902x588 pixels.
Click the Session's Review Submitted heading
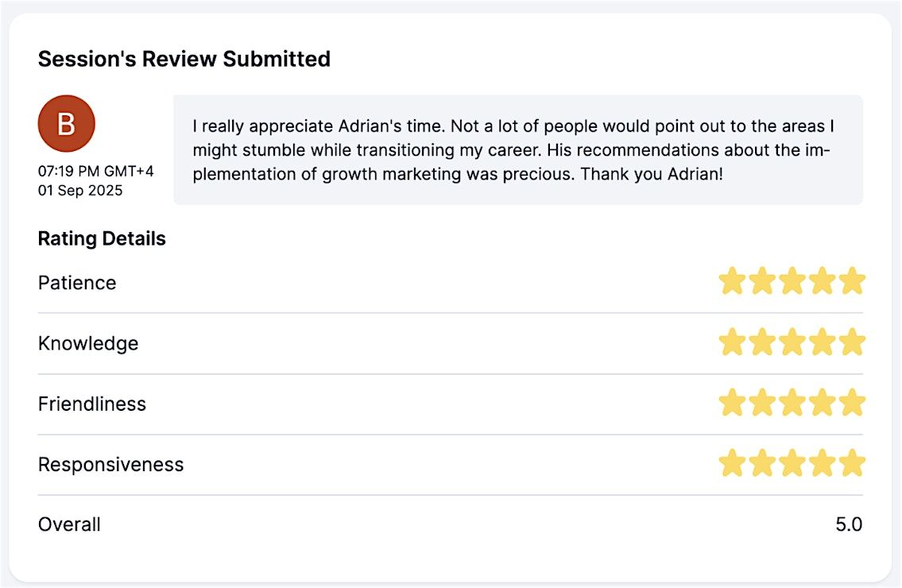coord(184,59)
